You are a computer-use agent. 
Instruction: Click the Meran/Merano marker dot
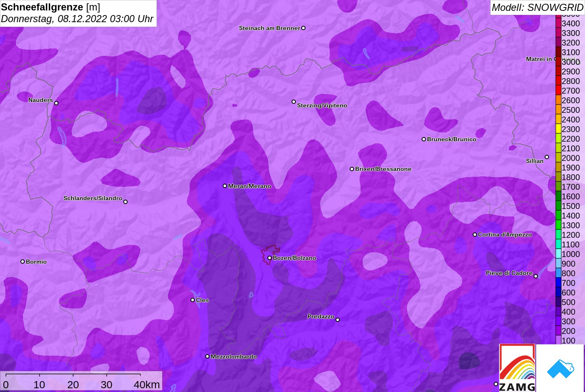point(225,186)
